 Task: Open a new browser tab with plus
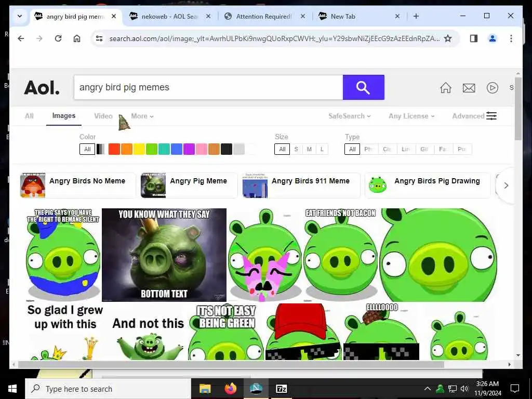pos(416,16)
